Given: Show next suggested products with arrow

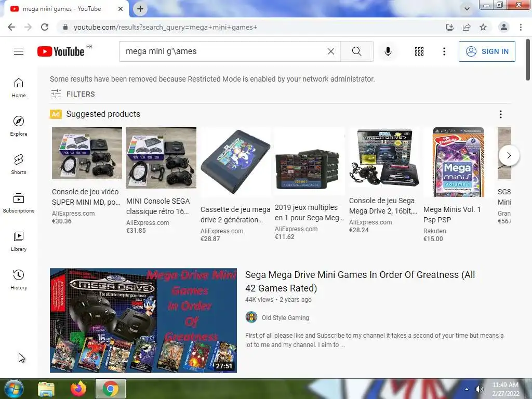Looking at the screenshot, I should click(509, 155).
